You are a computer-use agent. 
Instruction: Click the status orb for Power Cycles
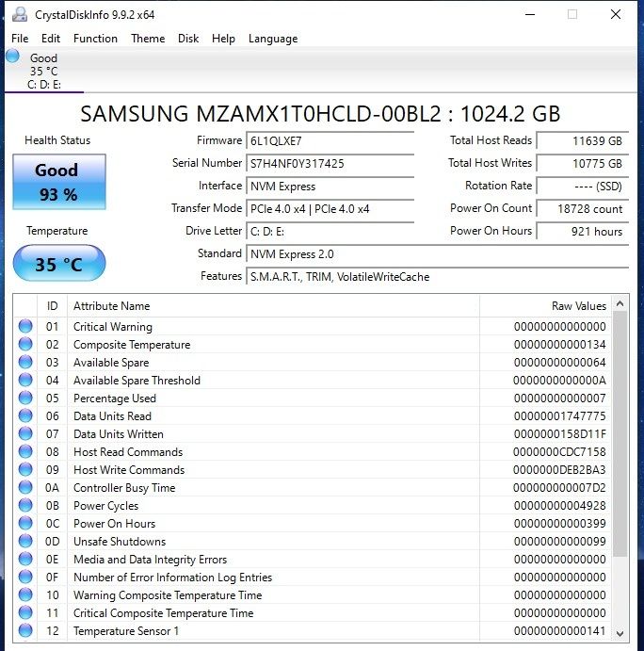25,505
